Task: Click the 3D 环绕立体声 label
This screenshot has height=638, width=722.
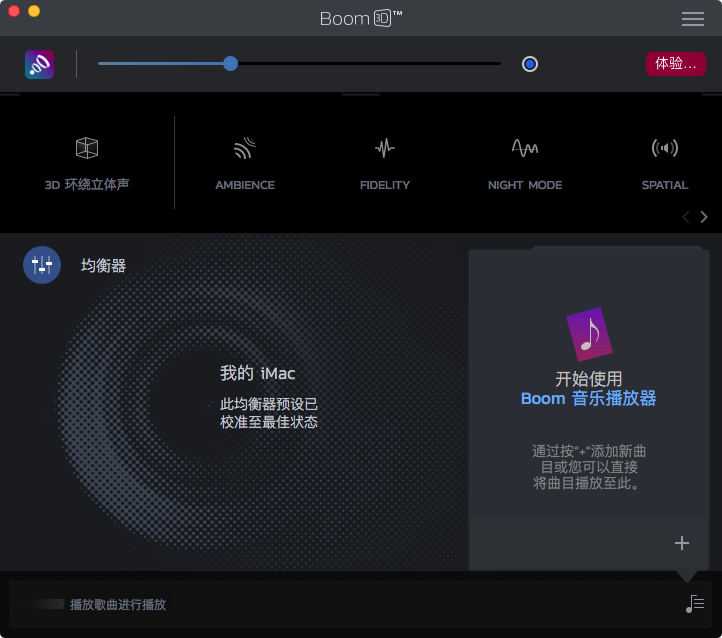Action: (87, 185)
